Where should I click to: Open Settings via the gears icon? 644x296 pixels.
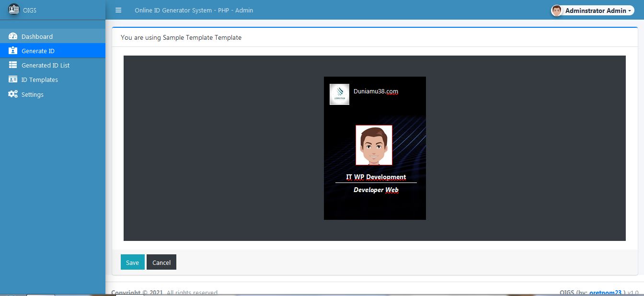(13, 94)
